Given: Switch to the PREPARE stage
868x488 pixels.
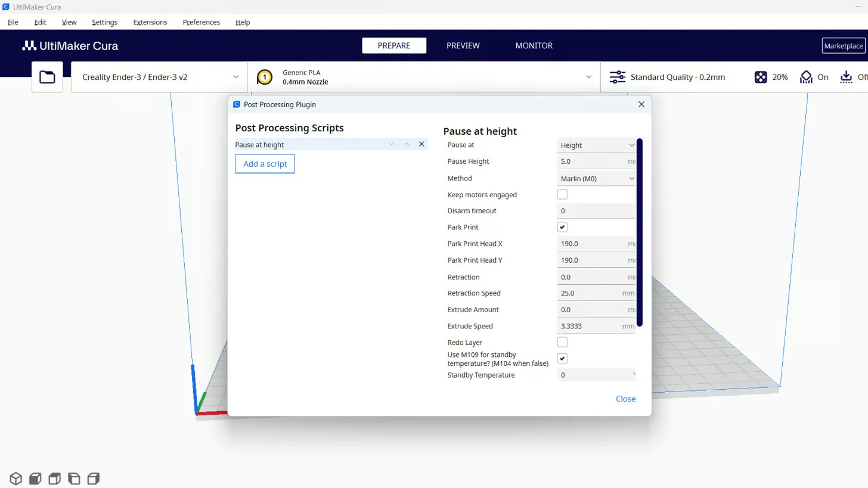Looking at the screenshot, I should point(394,45).
